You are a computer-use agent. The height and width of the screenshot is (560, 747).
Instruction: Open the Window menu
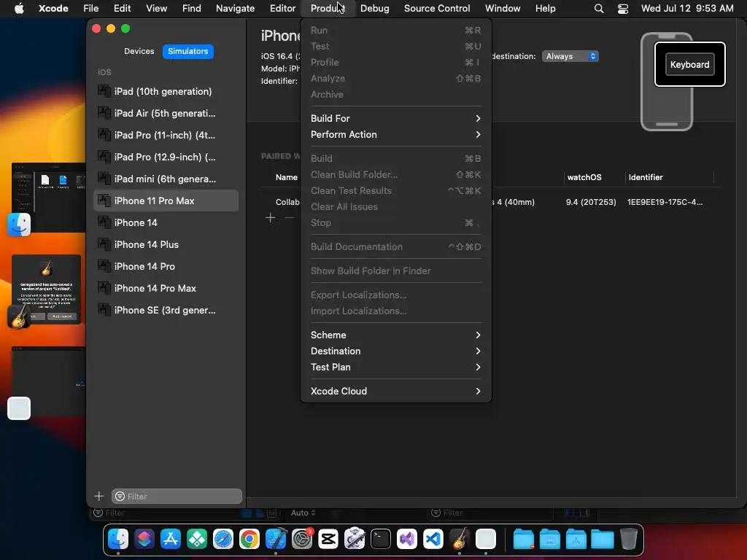(x=503, y=9)
